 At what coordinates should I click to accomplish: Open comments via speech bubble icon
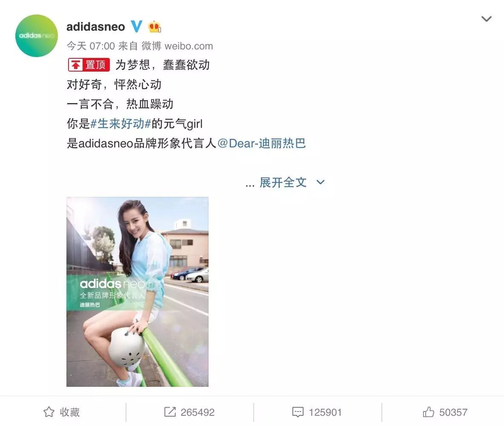click(298, 412)
